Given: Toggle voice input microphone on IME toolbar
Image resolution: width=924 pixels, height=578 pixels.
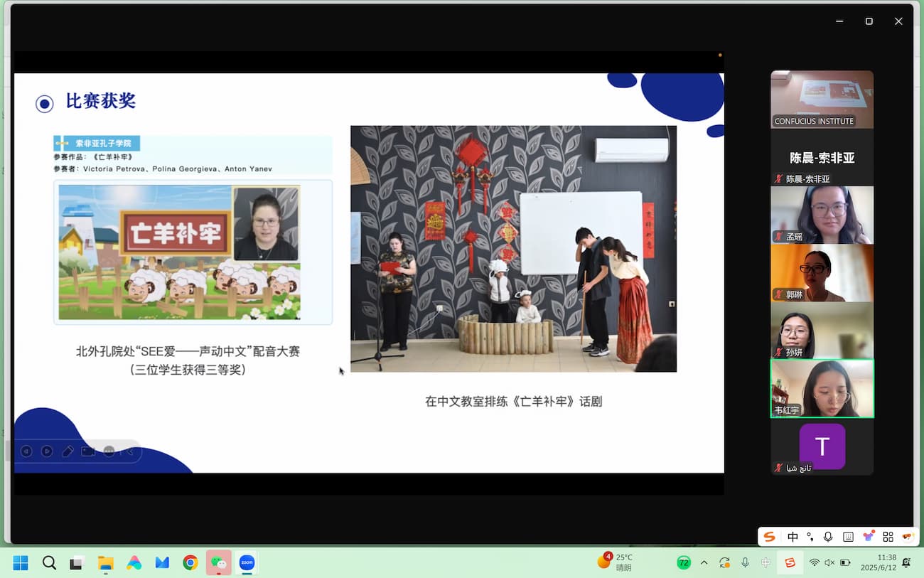Looking at the screenshot, I should click(828, 537).
